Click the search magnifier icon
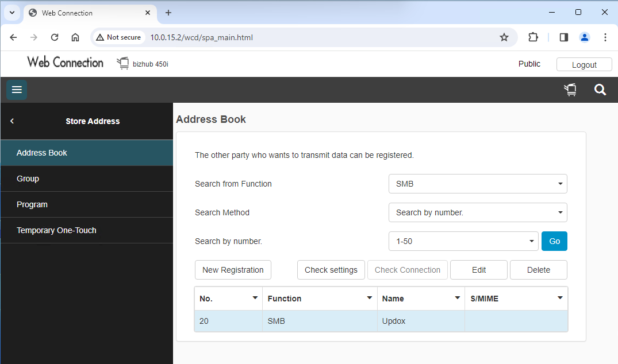Image resolution: width=618 pixels, height=364 pixels. click(600, 90)
